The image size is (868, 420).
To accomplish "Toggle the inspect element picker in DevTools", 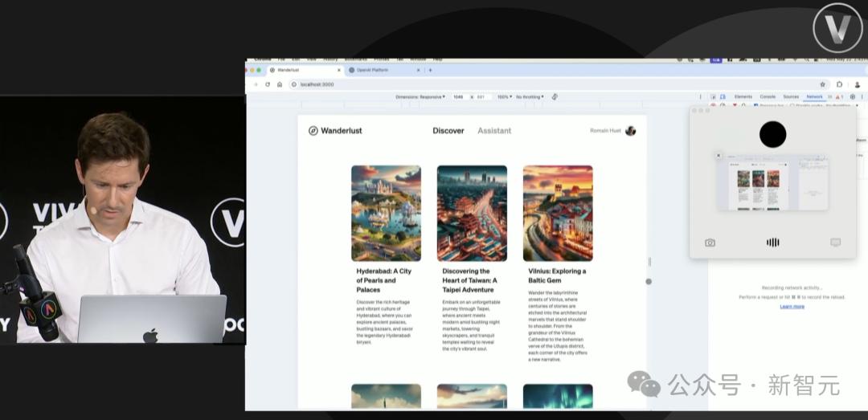I will click(713, 97).
